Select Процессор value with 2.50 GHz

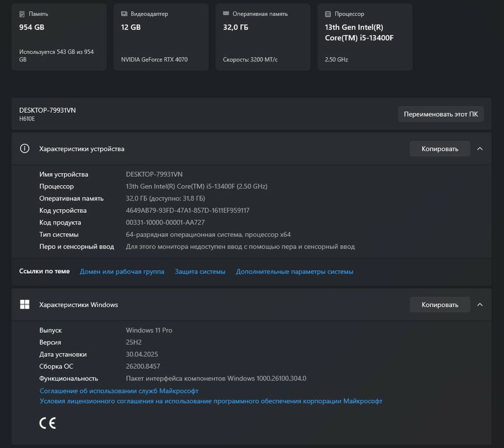[x=197, y=187]
